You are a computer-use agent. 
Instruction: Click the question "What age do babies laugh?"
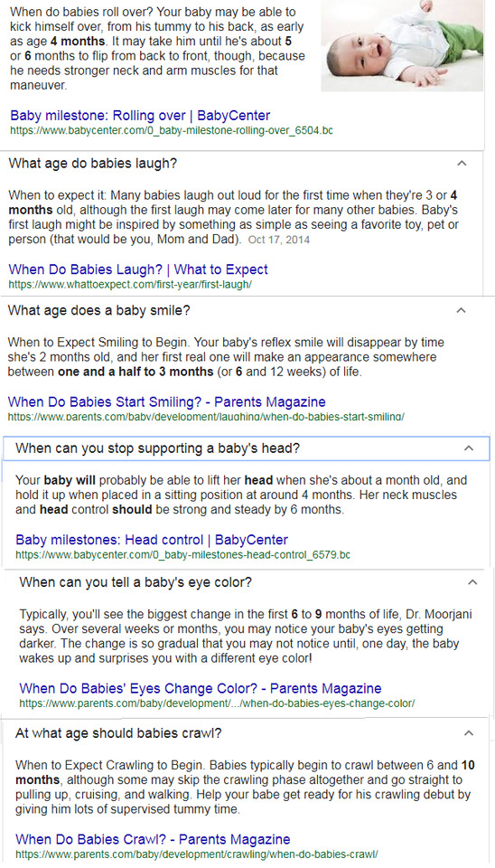pyautogui.click(x=93, y=164)
